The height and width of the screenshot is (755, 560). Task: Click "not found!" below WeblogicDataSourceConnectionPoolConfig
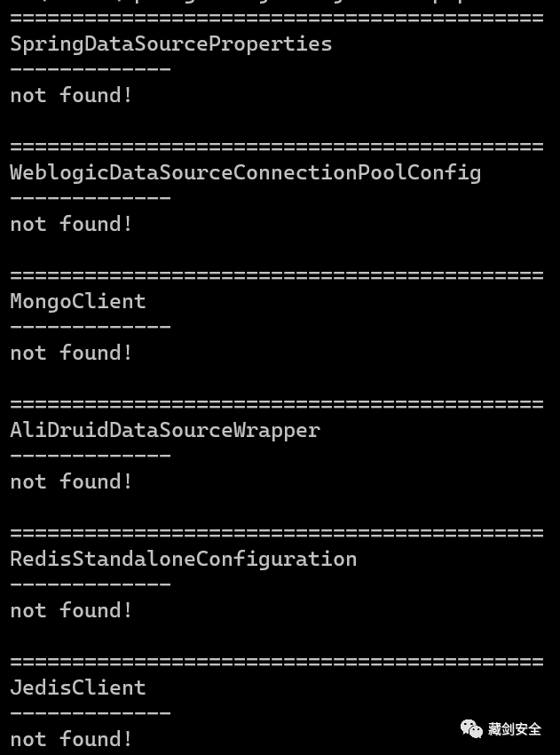point(71,224)
